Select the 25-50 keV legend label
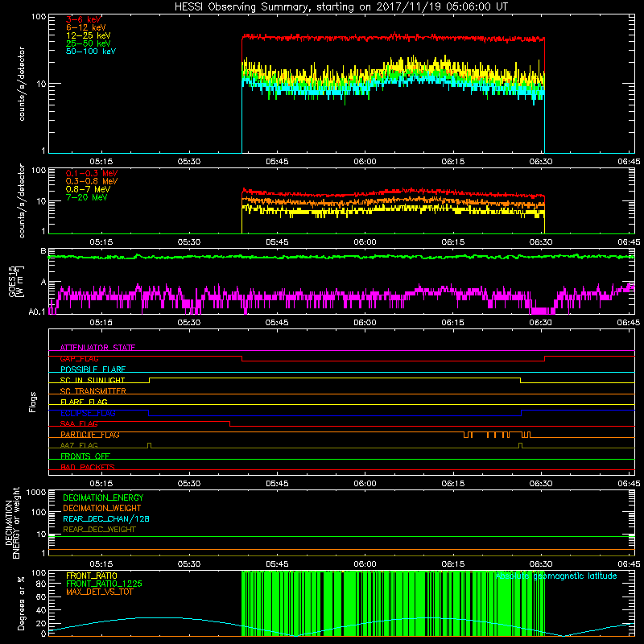This screenshot has width=644, height=644. coord(89,43)
